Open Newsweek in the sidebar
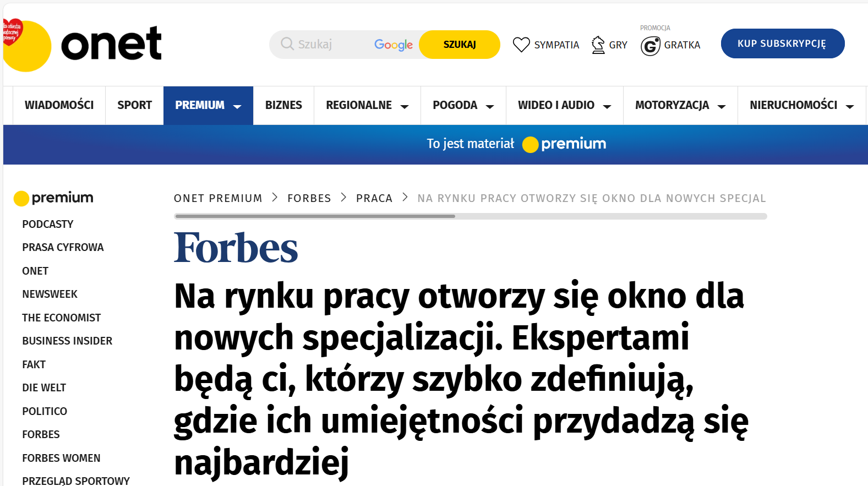This screenshot has height=486, width=868. [x=50, y=294]
